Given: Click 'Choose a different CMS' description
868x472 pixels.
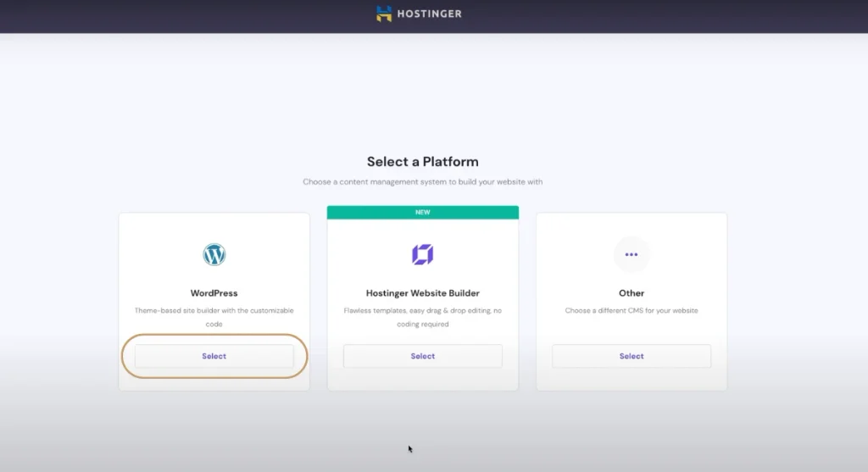Looking at the screenshot, I should (x=631, y=310).
